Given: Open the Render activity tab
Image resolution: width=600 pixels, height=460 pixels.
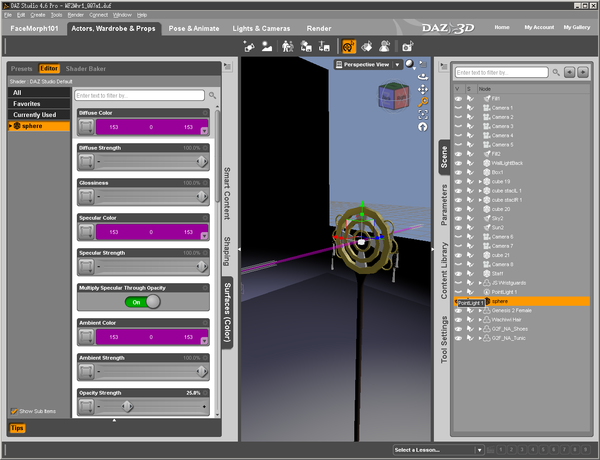Looking at the screenshot, I should (319, 28).
